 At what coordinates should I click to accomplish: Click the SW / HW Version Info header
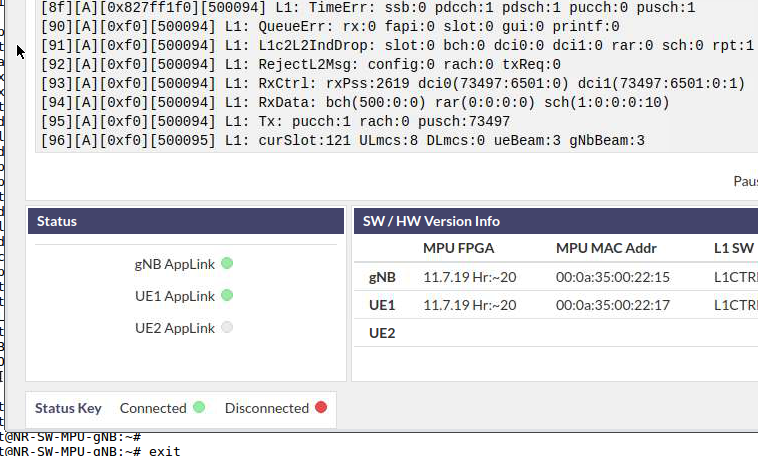click(x=556, y=221)
